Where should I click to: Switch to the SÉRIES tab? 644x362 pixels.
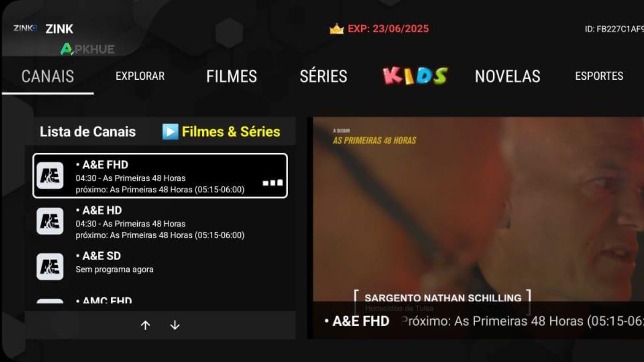[x=323, y=76]
